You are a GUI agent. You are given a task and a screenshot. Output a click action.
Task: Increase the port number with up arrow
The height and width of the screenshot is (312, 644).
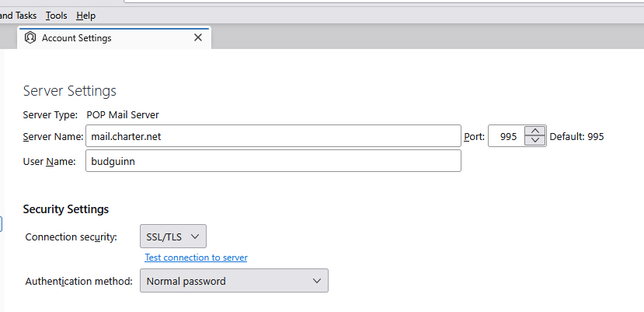click(534, 131)
